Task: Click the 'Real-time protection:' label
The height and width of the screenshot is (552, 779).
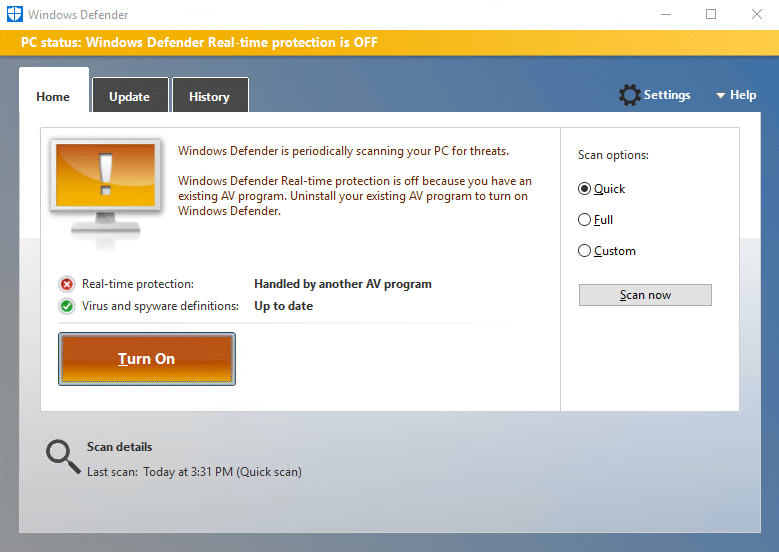Action: 138,284
